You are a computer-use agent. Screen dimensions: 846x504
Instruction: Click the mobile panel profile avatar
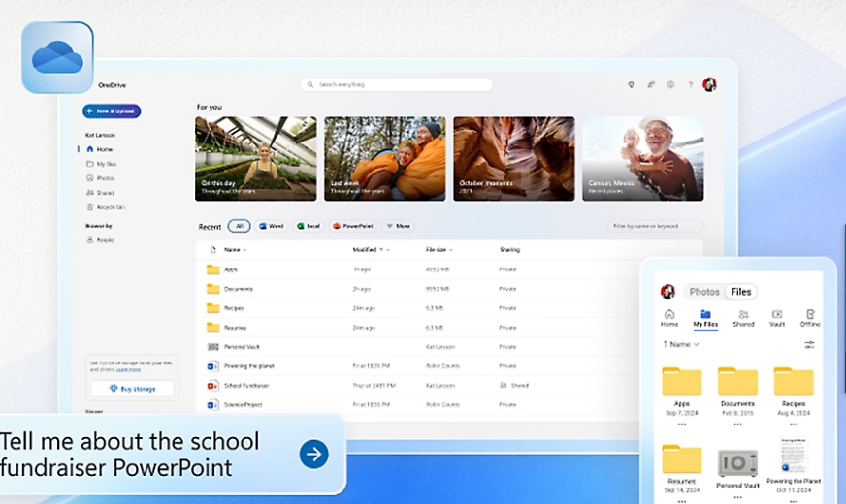coord(667,292)
